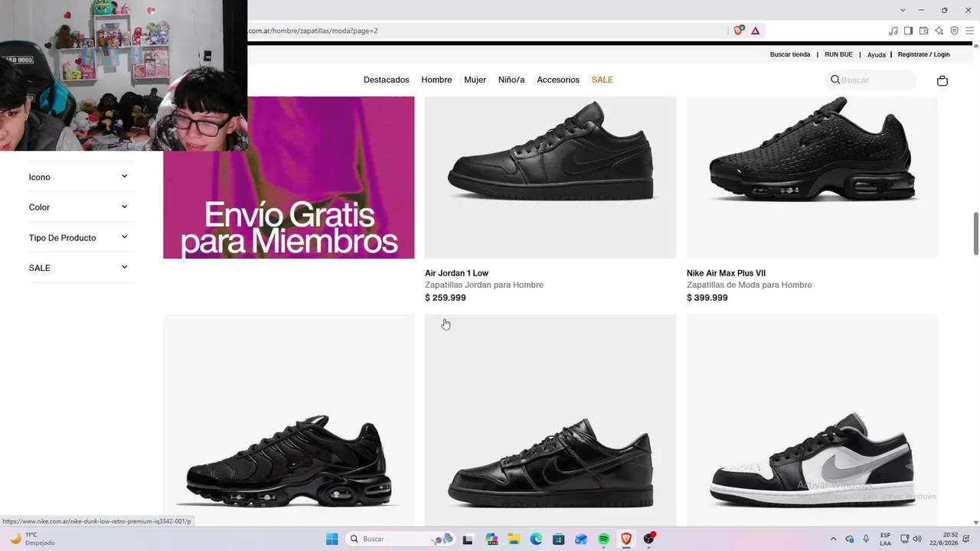Click the OneDrive cloud tray icon
Viewport: 980px width, 551px height.
click(850, 539)
